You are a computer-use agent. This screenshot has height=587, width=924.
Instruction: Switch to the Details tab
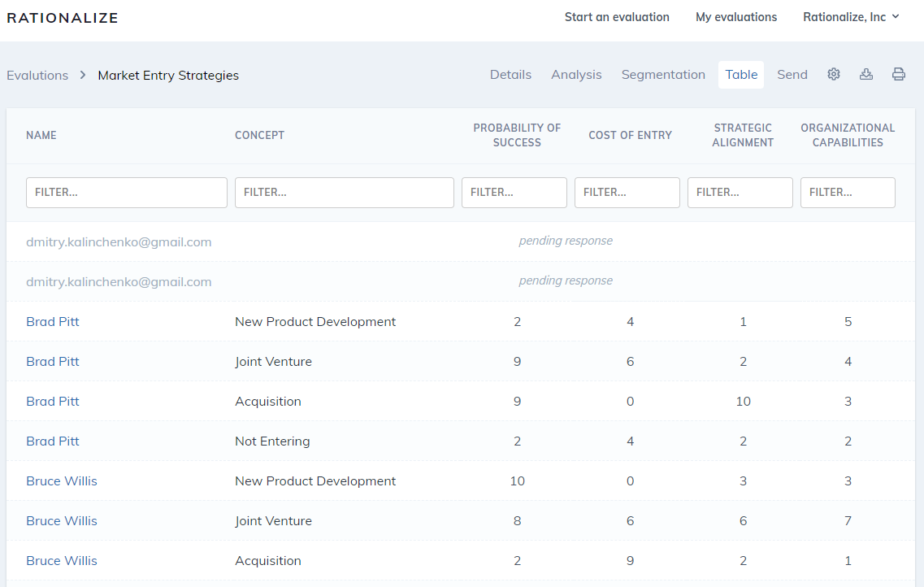510,75
